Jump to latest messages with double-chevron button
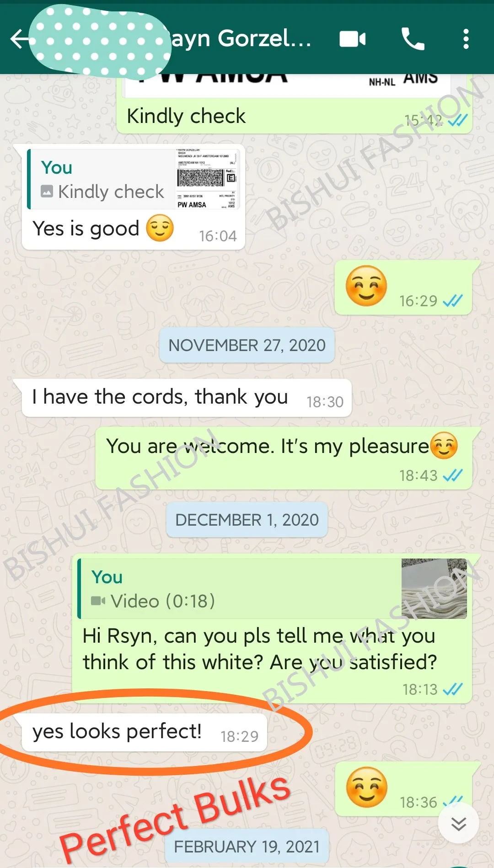 pyautogui.click(x=458, y=823)
